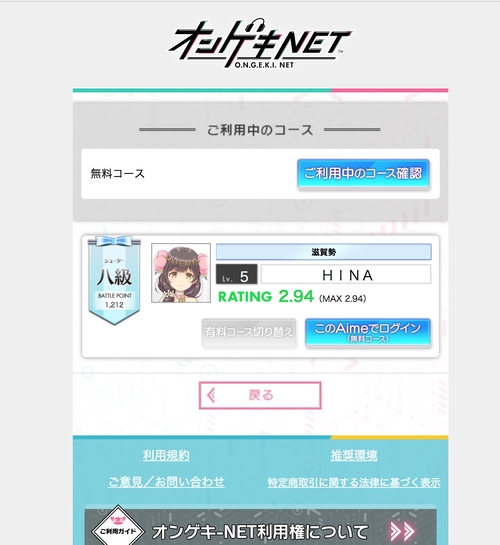Image resolution: width=500 pixels, height=545 pixels.
Task: Open the 利用規約 link
Action: coord(166,455)
